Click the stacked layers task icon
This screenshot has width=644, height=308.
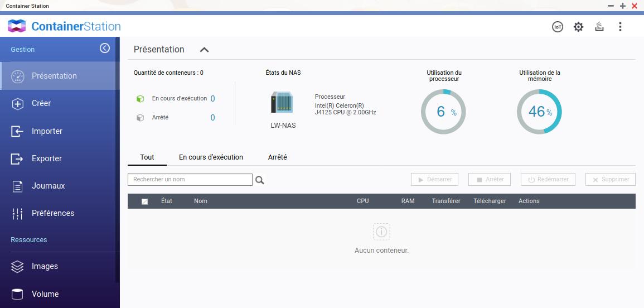[x=599, y=27]
